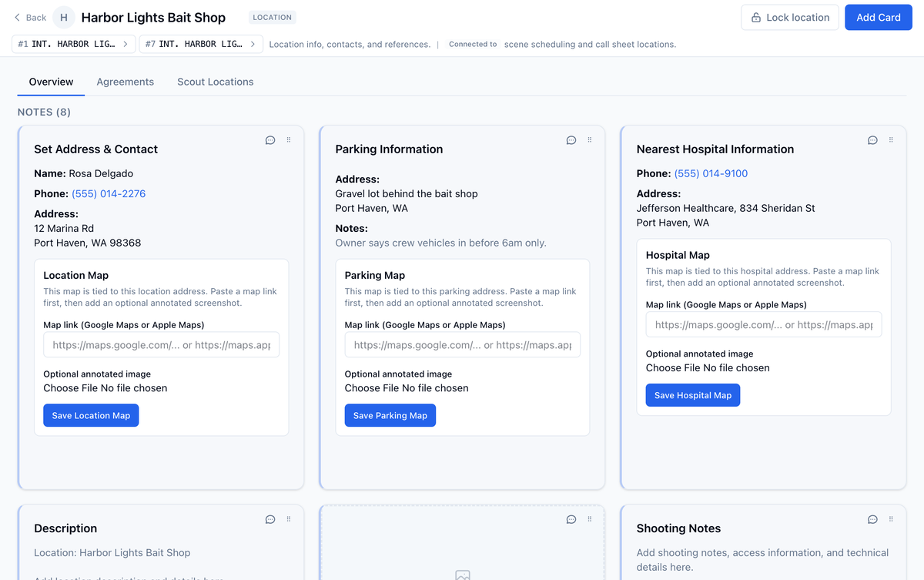Switch to the Overview tab

(x=52, y=82)
